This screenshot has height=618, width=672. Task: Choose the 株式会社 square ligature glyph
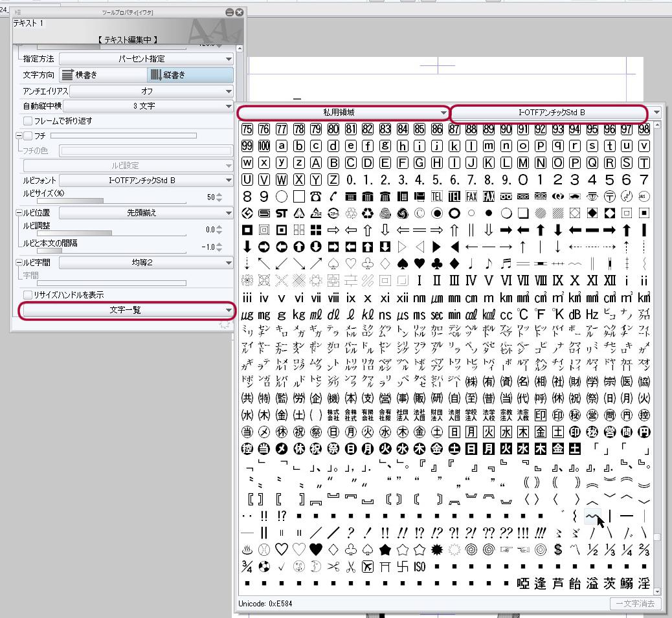(x=333, y=415)
